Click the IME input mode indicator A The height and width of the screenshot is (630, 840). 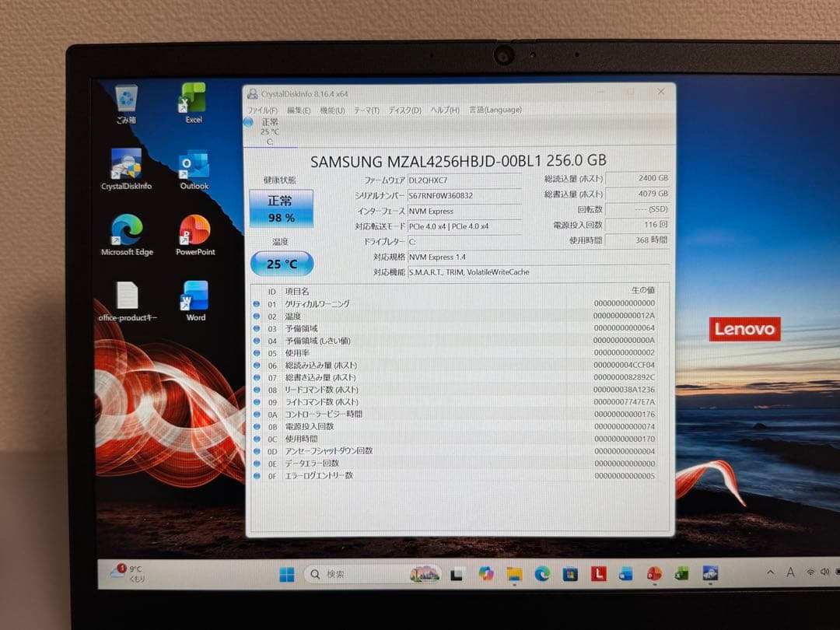tap(790, 572)
